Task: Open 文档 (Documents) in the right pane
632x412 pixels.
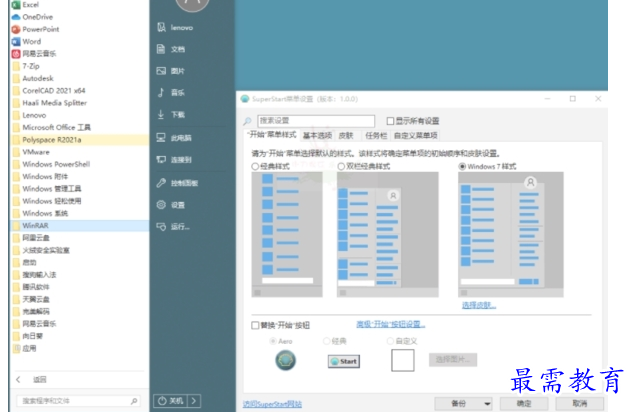Action: (170, 49)
